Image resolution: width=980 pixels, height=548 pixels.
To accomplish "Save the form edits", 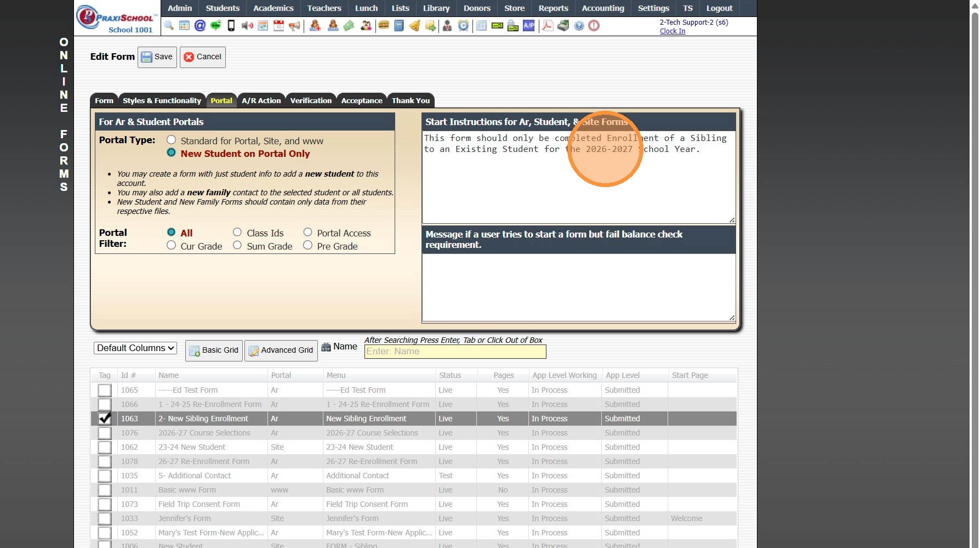I will (157, 57).
